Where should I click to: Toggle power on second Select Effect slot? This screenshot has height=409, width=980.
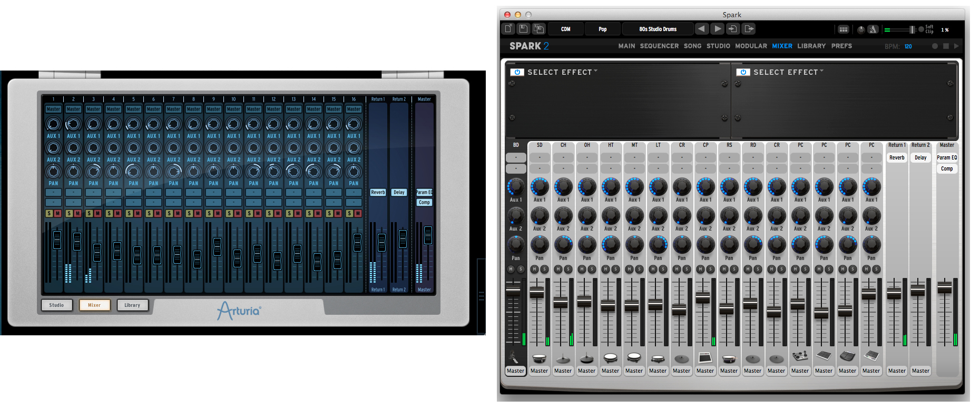pyautogui.click(x=743, y=72)
